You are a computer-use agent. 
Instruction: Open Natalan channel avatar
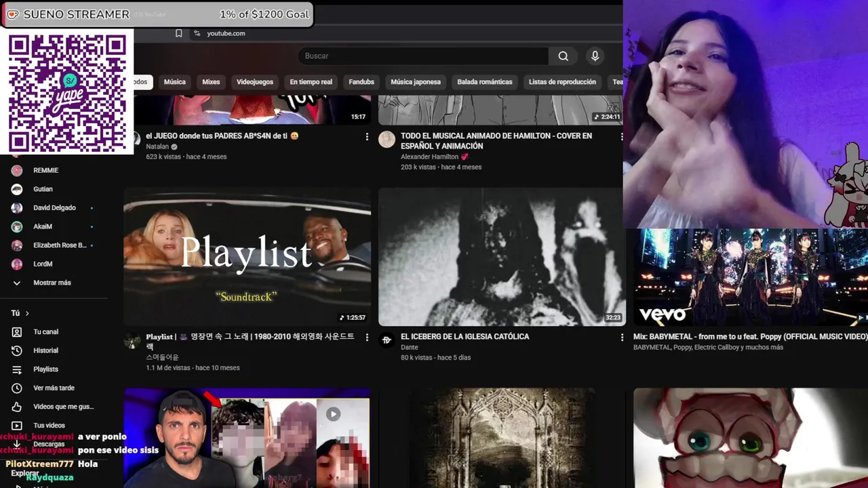[136, 140]
